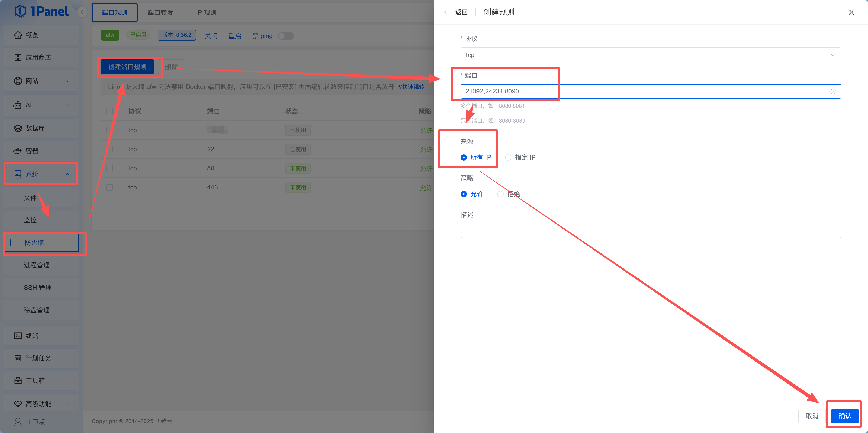Toggle the 禁 ping switch
The width and height of the screenshot is (868, 433).
pyautogui.click(x=286, y=36)
